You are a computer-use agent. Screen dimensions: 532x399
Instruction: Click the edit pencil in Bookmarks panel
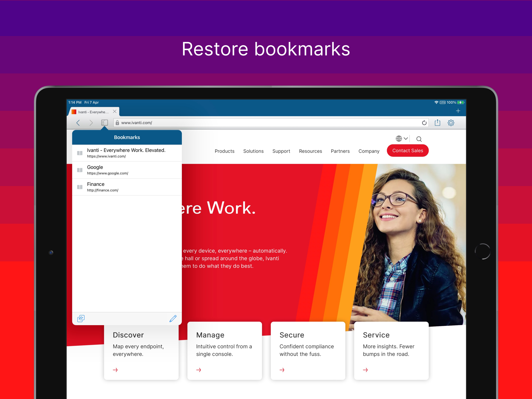point(173,318)
